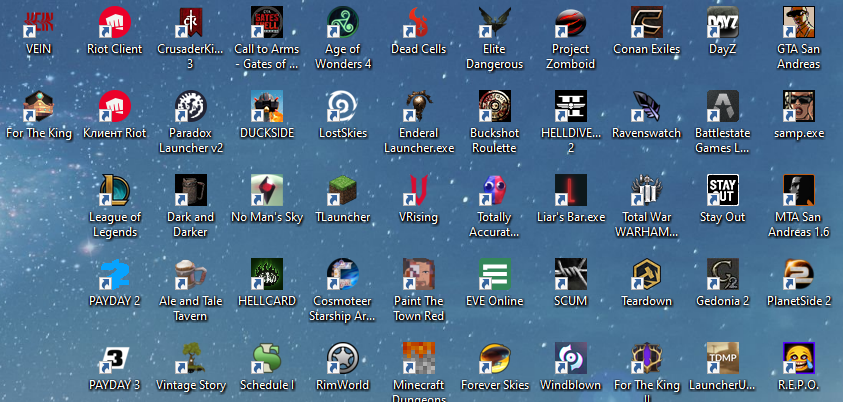843x402 pixels.
Task: Select the Dead Cells flame icon
Action: coord(419,23)
